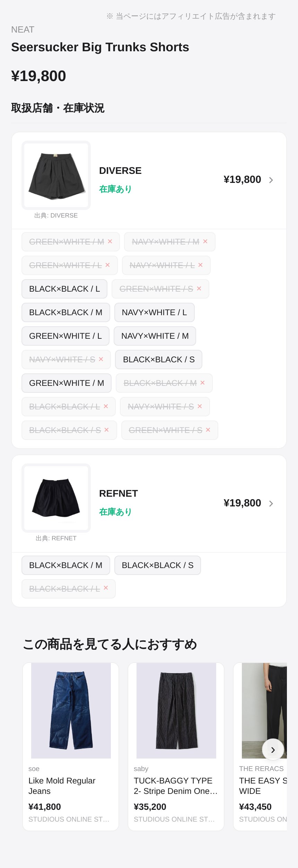Click DIVERSE shorts product thumbnail
This screenshot has height=868, width=298.
click(x=56, y=175)
